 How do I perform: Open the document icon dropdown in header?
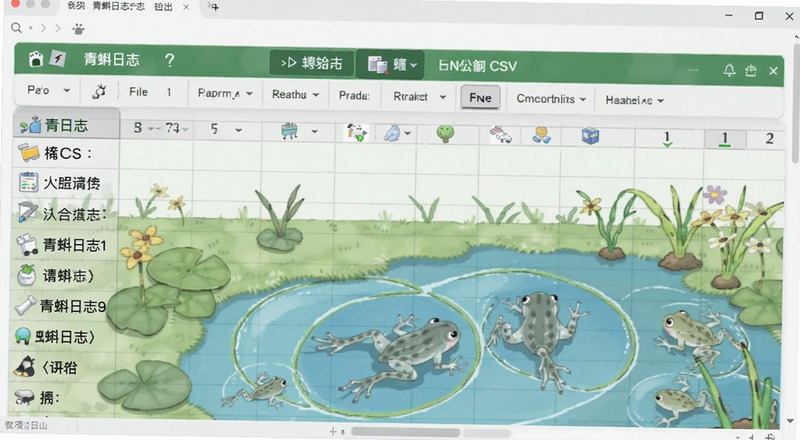(x=390, y=65)
